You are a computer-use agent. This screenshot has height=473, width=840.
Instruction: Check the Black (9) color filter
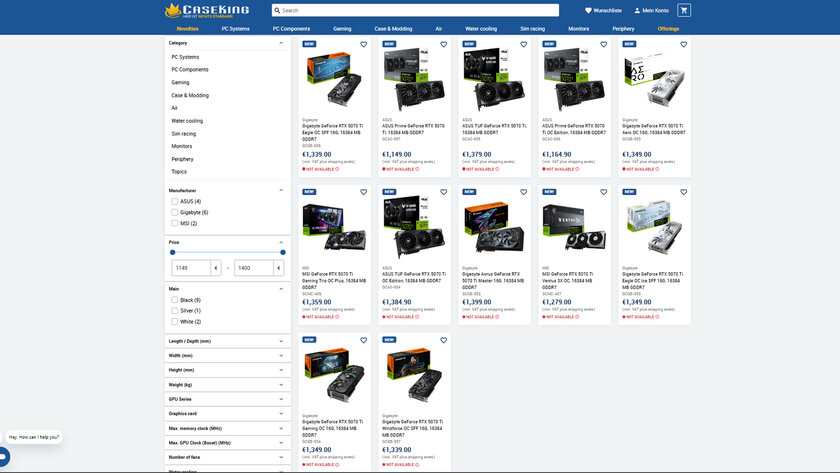click(x=174, y=300)
